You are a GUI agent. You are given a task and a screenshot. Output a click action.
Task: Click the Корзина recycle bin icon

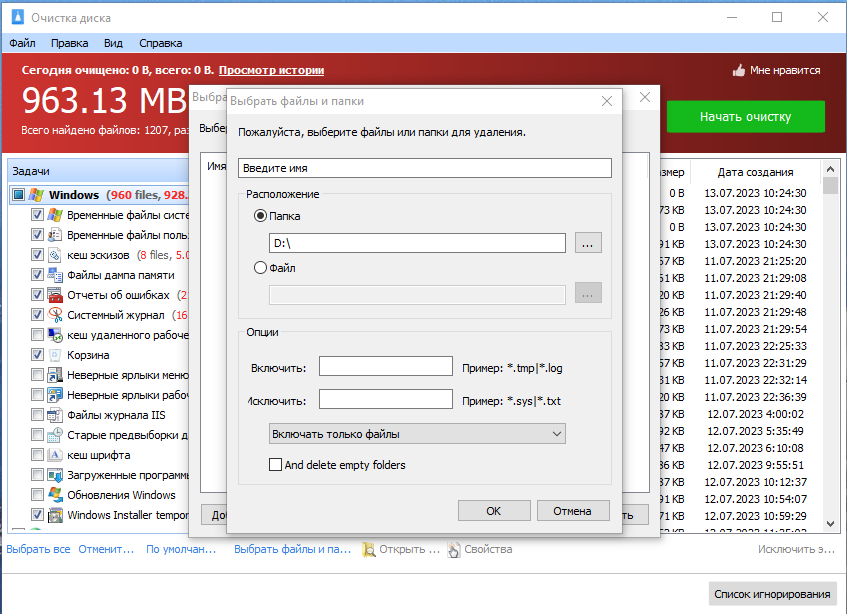[55, 355]
